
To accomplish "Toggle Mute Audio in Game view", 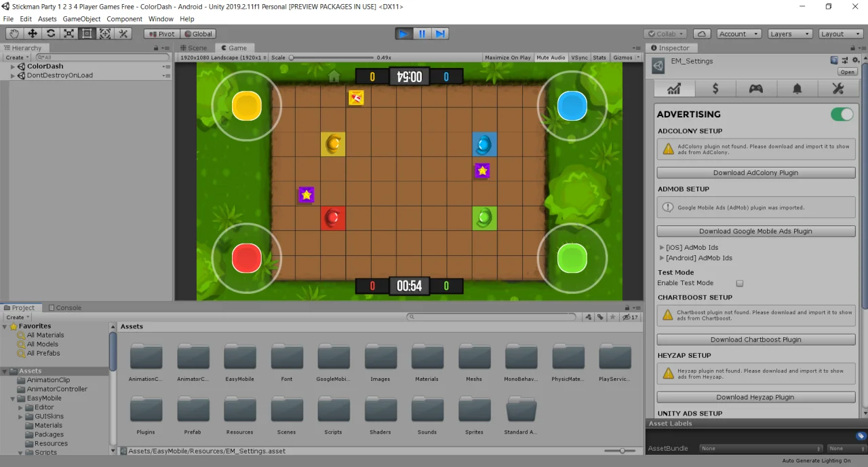I will [x=551, y=58].
